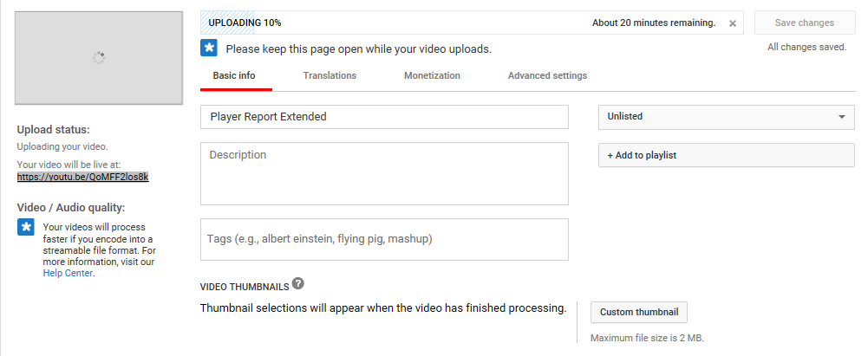The image size is (868, 356).
Task: Click into the Tags input field
Action: (x=384, y=239)
